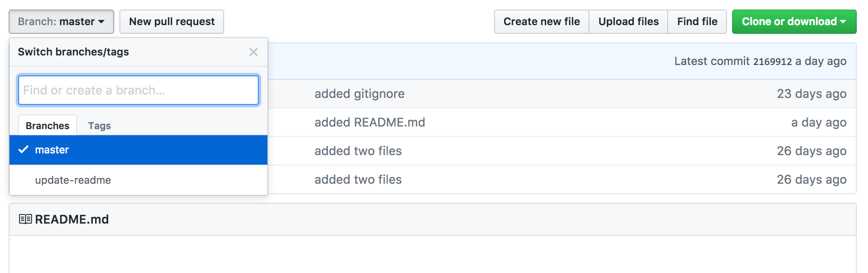Expand the Clone or download menu
The height and width of the screenshot is (273, 868).
pyautogui.click(x=794, y=22)
